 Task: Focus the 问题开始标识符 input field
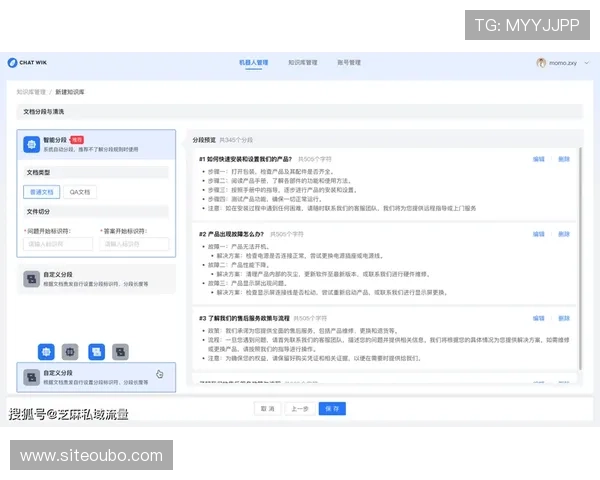tap(58, 244)
